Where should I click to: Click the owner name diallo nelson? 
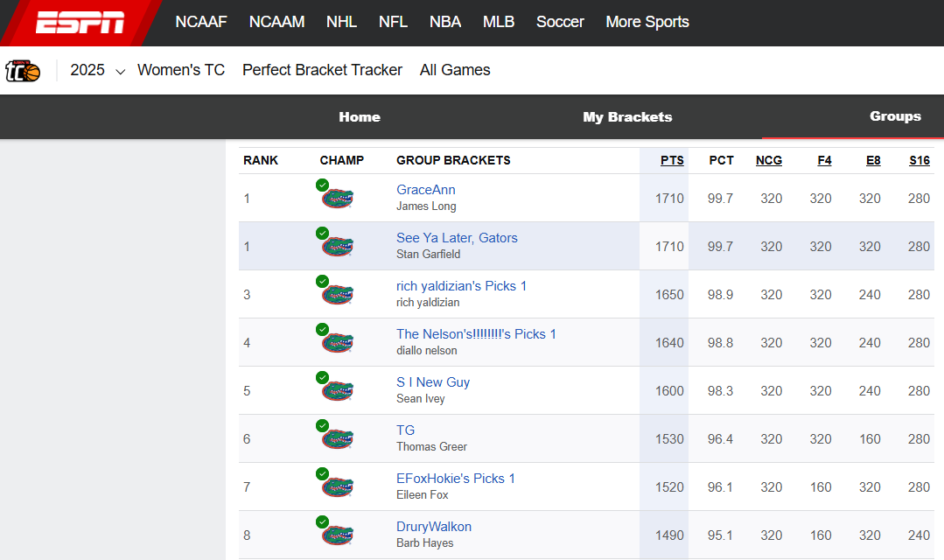[x=426, y=351]
